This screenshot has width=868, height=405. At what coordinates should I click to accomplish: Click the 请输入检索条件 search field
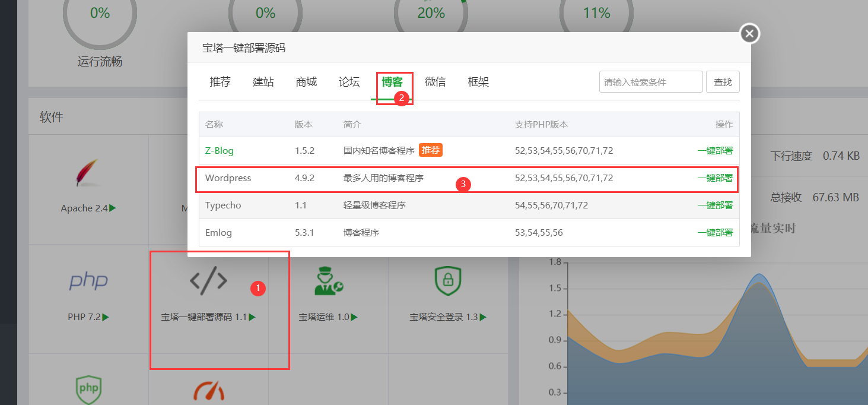[651, 82]
